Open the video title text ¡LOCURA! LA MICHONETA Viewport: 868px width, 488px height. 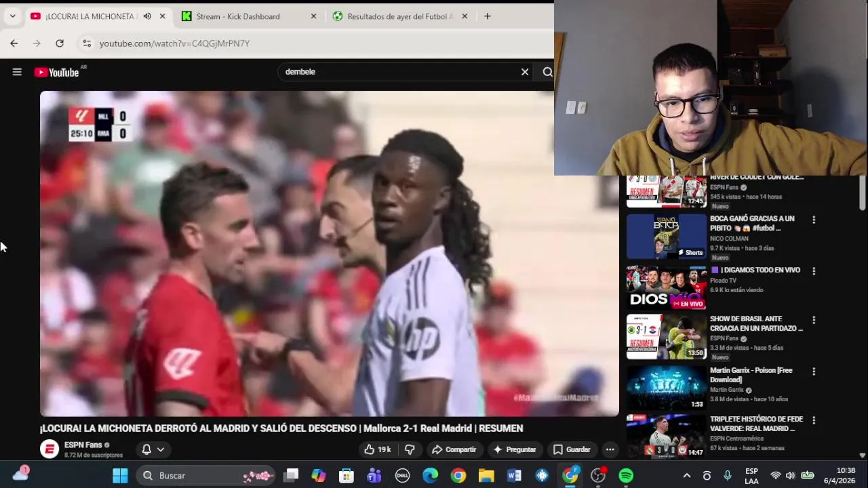point(281,428)
